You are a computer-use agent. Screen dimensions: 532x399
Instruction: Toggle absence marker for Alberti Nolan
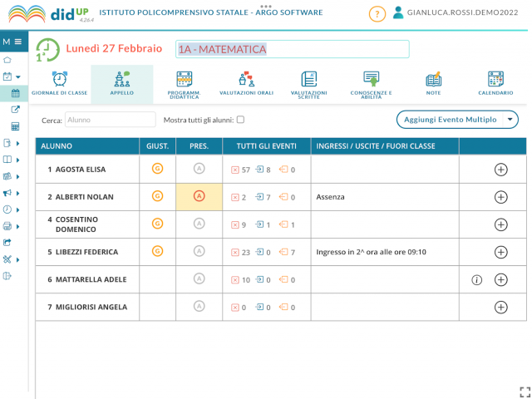pos(199,196)
